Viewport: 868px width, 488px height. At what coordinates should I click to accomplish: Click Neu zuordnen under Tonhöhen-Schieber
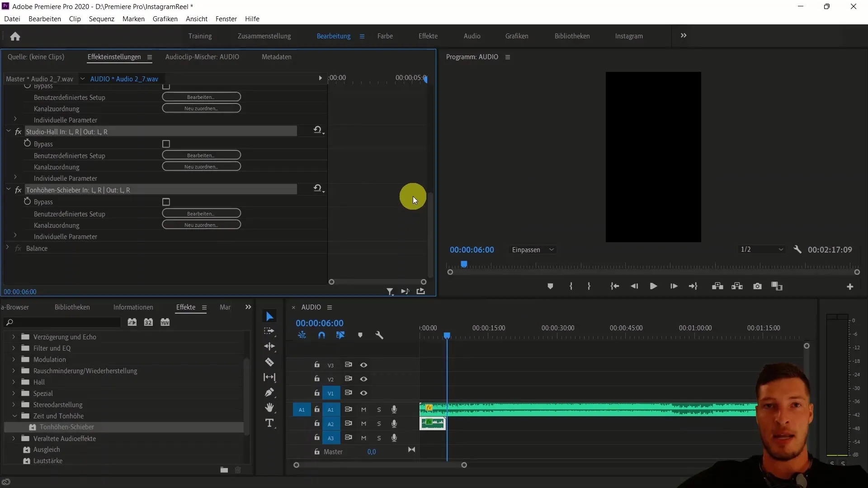pos(201,225)
